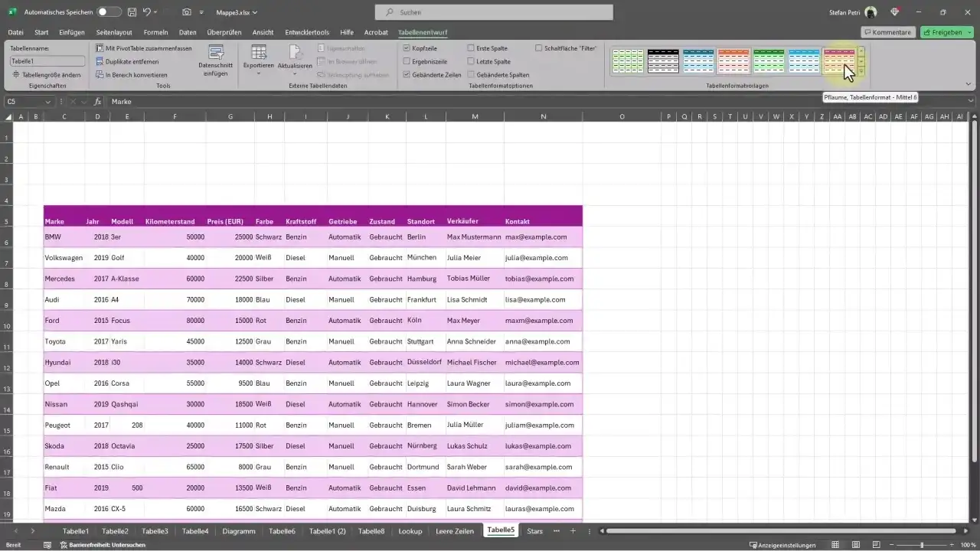Expand the table styles gallery dropdown
The height and width of the screenshot is (551, 980).
point(861,71)
